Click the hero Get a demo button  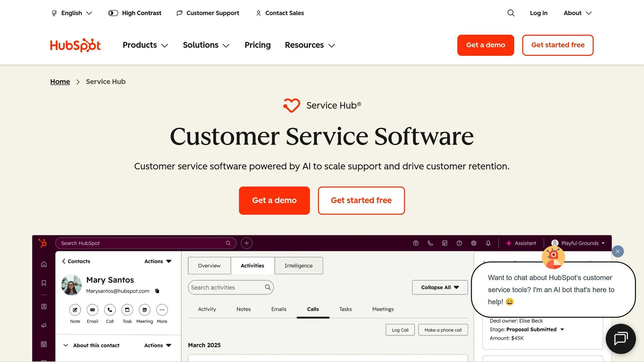(x=274, y=200)
